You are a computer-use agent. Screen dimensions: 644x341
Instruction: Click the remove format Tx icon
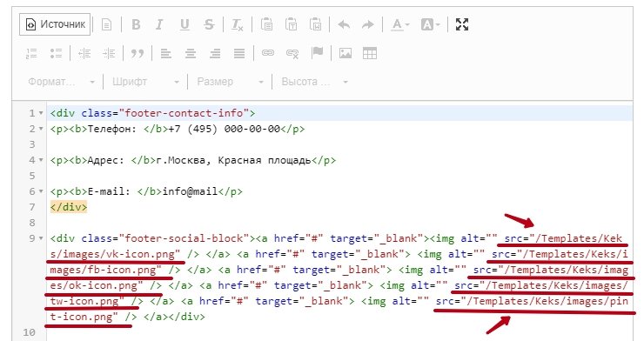click(238, 24)
